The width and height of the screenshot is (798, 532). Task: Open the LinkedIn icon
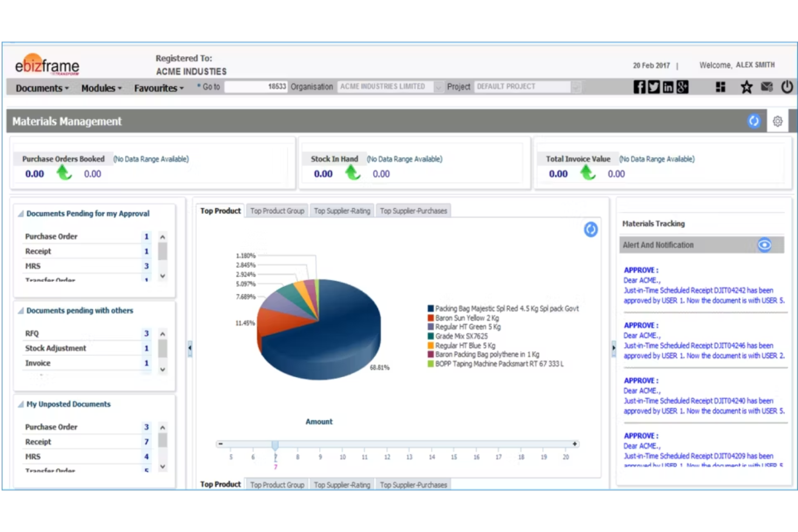coord(668,86)
